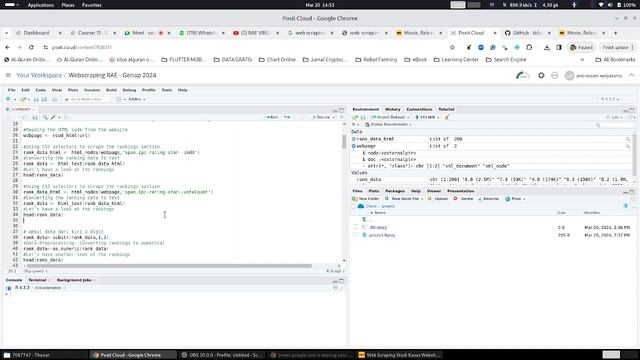Open the Your Workspace breadcrumb link
Image resolution: width=640 pixels, height=360 pixels.
tap(39, 76)
